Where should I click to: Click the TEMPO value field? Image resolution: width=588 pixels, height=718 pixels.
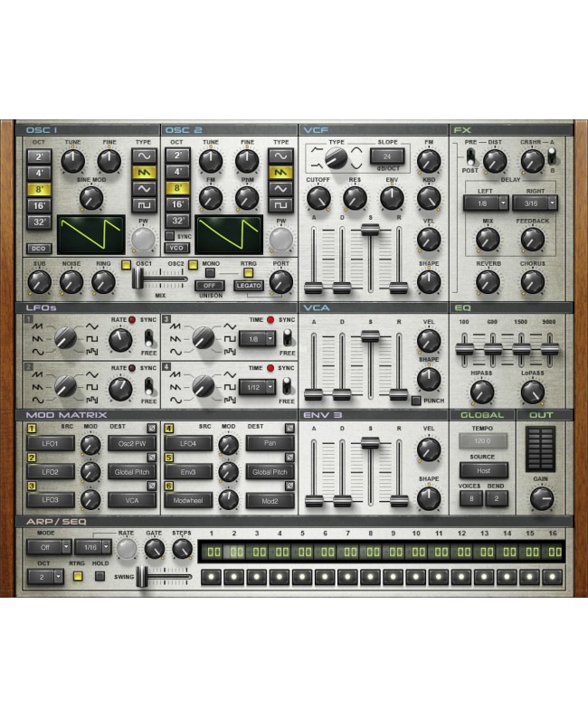click(483, 440)
